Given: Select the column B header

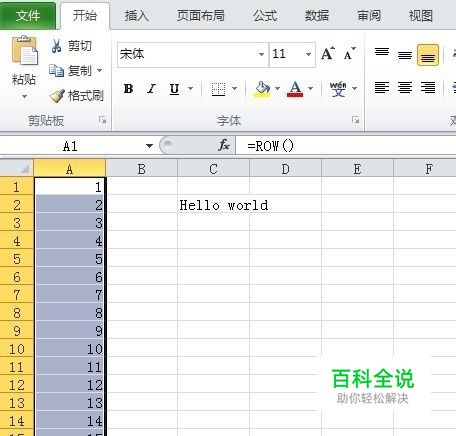Looking at the screenshot, I should (142, 169).
